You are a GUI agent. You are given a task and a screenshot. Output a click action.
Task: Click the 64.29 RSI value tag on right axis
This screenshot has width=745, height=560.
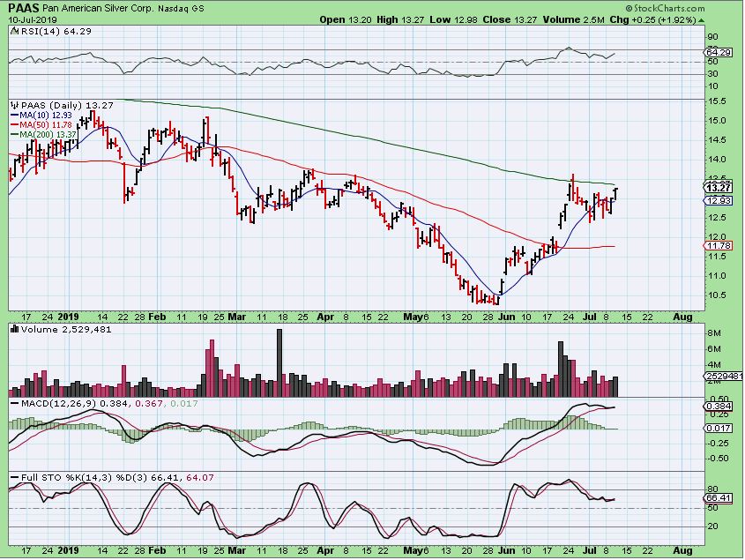(x=719, y=52)
